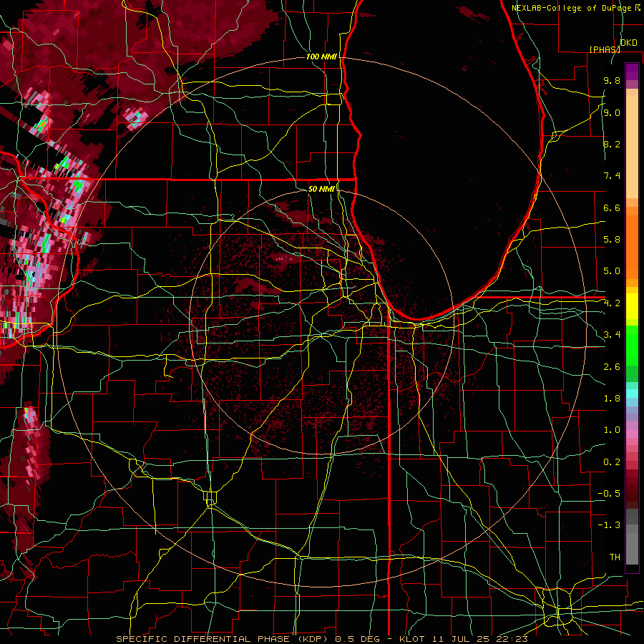644x644 pixels.
Task: Click the 100 NMI range ring label
Action: [321, 57]
